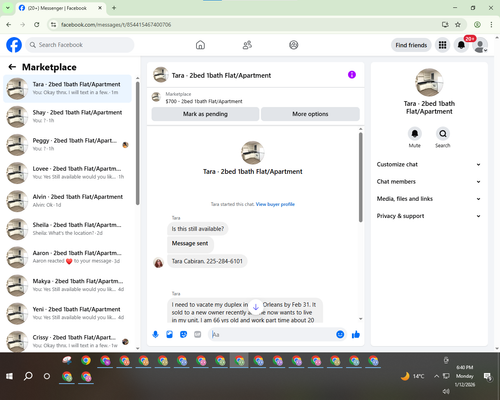Viewport: 500px width, 400px height.
Task: Mute the Tara conversation bell icon
Action: pos(415,134)
